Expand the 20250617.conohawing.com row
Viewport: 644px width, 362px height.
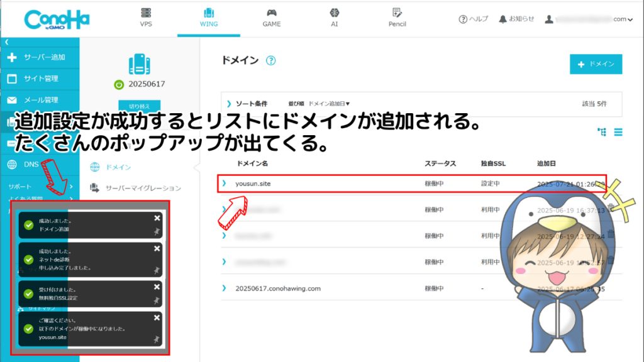225,288
